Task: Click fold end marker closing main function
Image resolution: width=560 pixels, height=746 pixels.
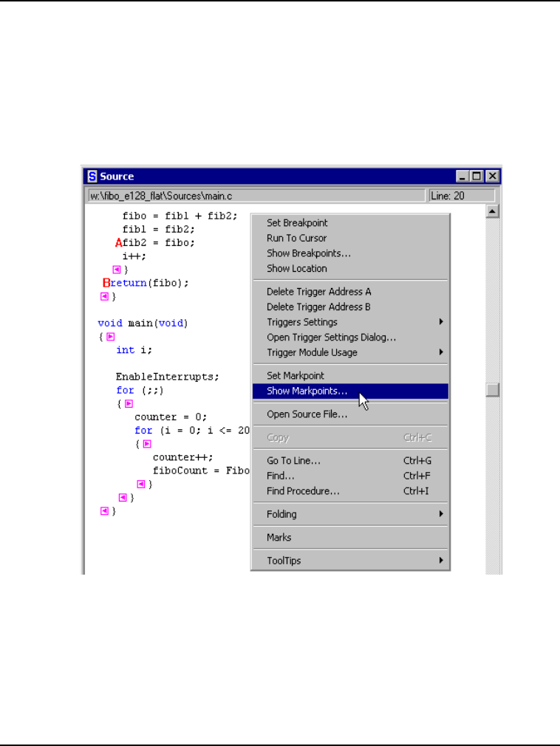Action: click(105, 511)
